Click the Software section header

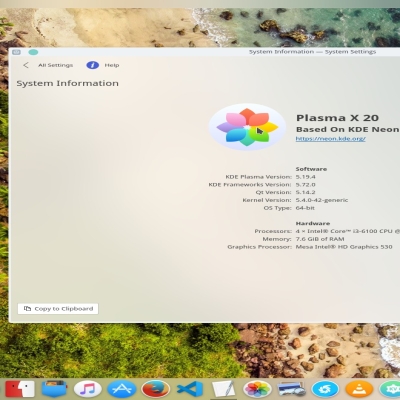pyautogui.click(x=311, y=169)
